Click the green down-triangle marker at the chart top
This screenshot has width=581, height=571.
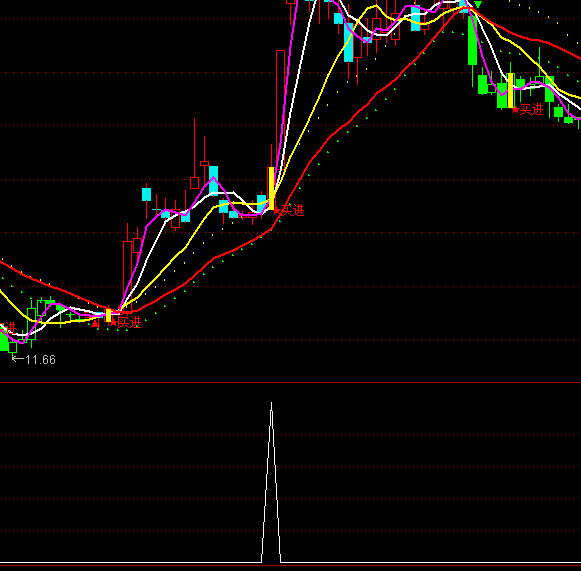(x=478, y=5)
